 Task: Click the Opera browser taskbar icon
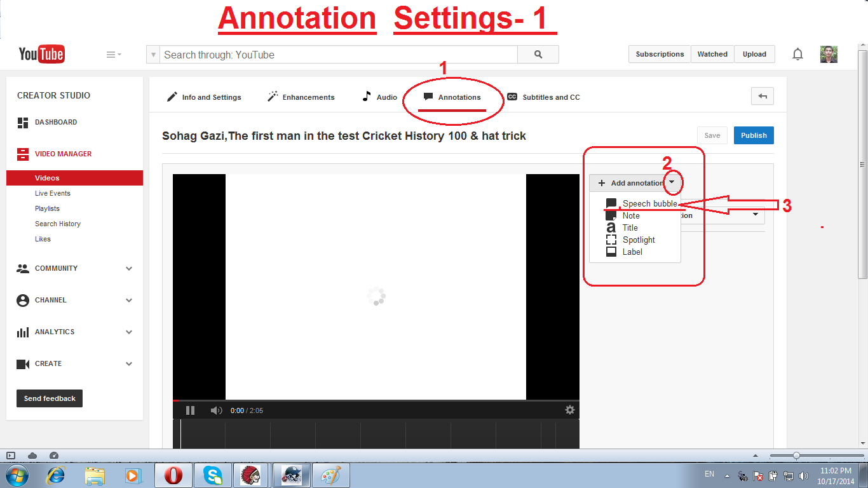(x=173, y=475)
